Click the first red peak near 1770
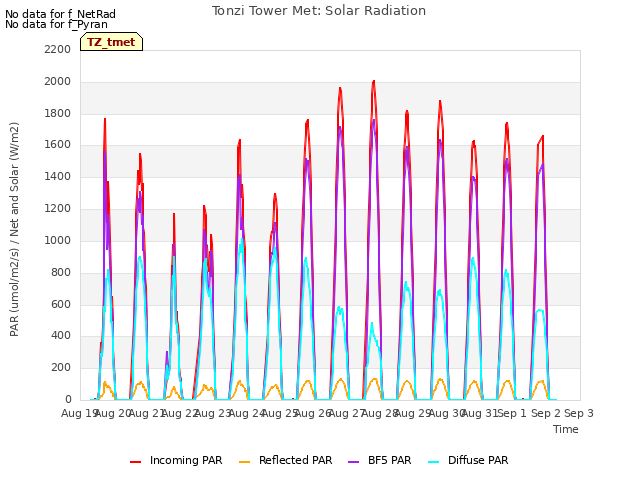 105,119
